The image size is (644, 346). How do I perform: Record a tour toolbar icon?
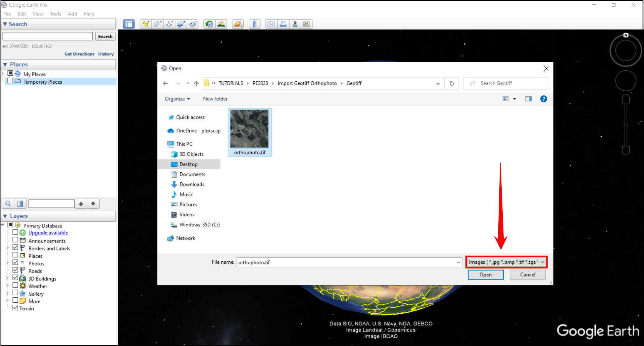(x=193, y=24)
